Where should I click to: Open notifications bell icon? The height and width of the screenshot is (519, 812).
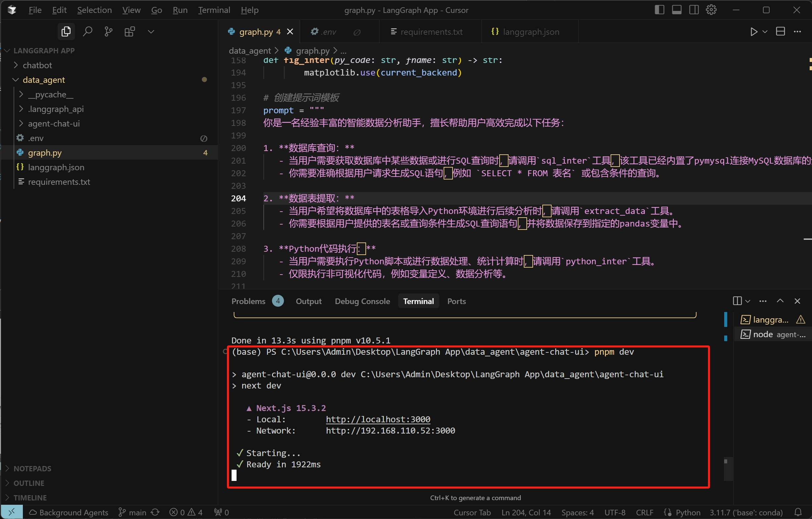pyautogui.click(x=798, y=512)
